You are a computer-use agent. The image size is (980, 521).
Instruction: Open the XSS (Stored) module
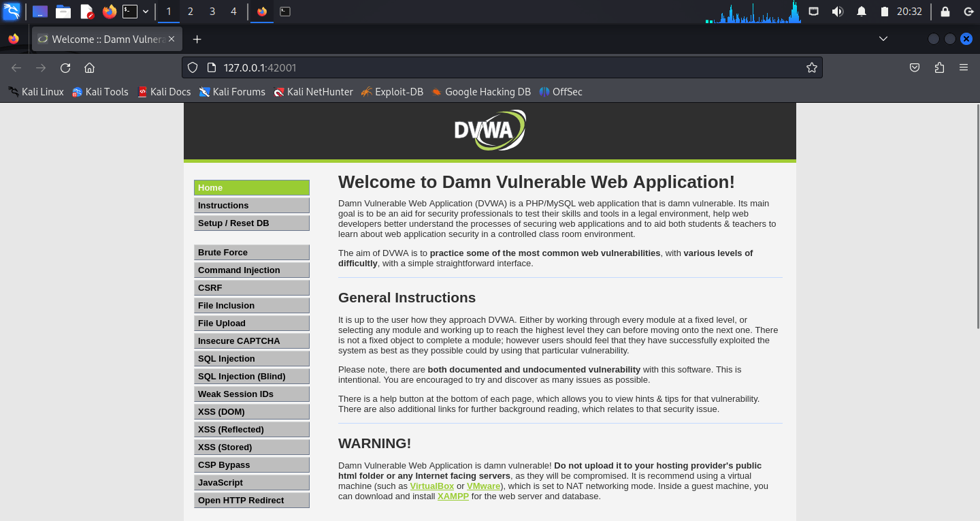click(x=252, y=447)
